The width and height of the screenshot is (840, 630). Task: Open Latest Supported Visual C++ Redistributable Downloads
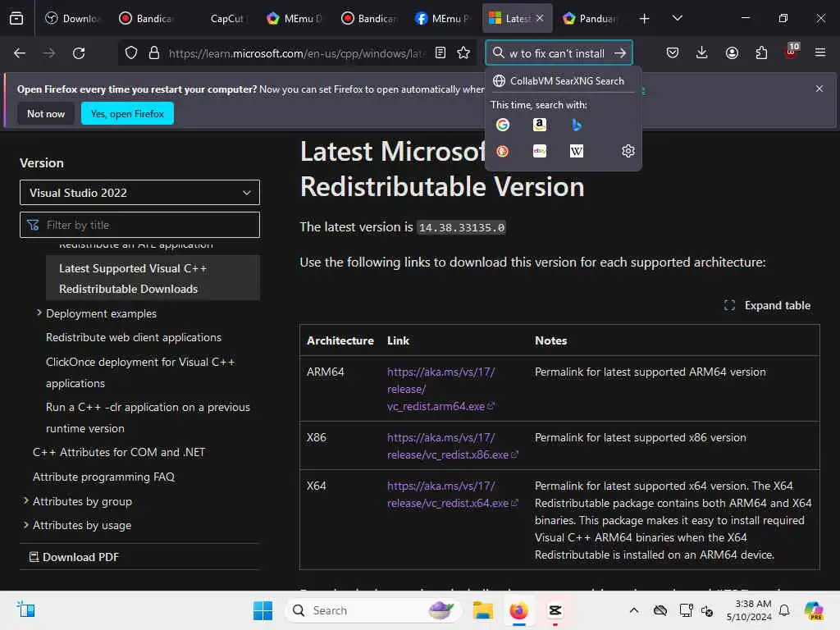(153, 279)
